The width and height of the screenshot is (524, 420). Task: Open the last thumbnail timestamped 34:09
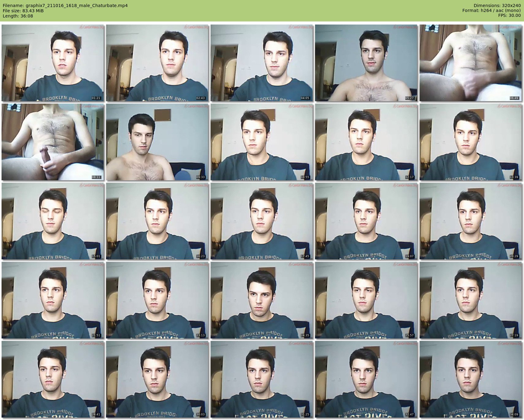coord(471,379)
